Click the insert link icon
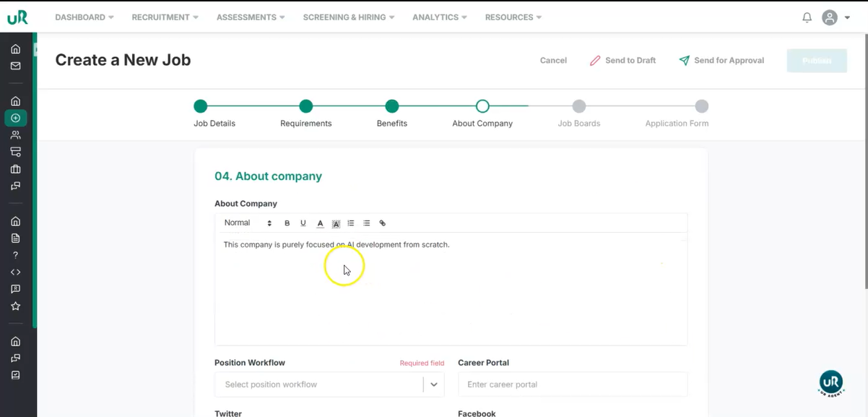868x417 pixels. [383, 223]
